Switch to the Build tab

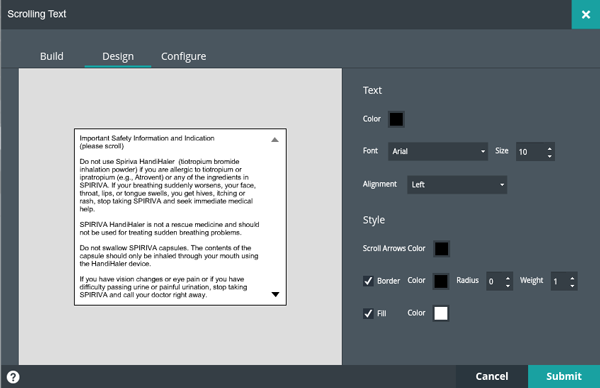(x=52, y=56)
